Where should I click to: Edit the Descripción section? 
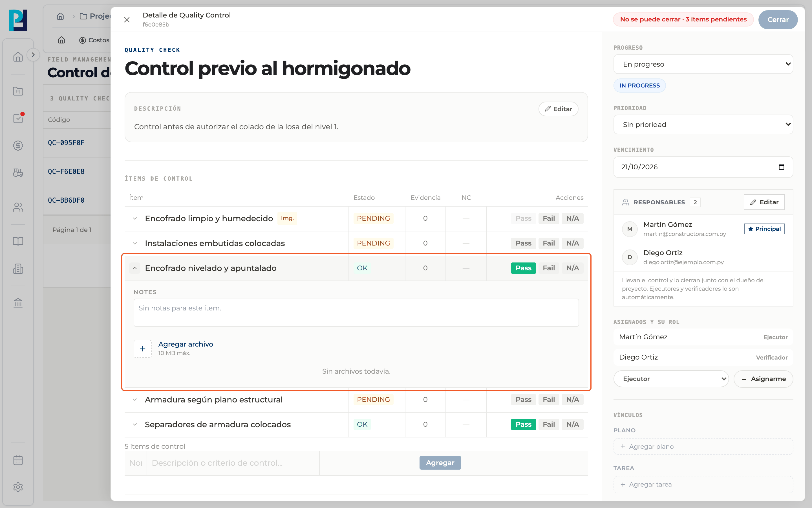(x=558, y=109)
